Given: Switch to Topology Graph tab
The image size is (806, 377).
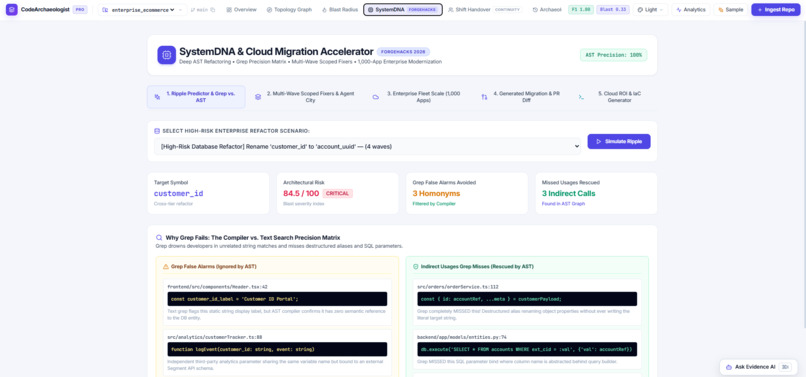Looking at the screenshot, I should click(x=289, y=10).
